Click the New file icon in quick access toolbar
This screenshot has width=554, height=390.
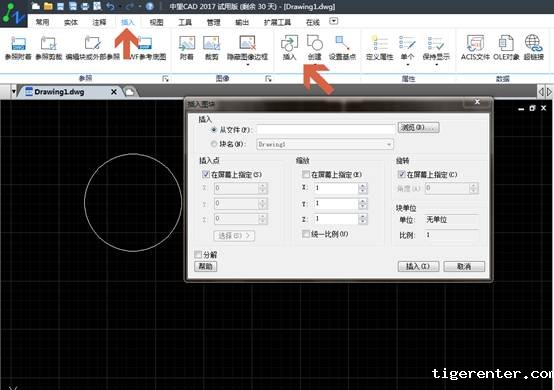(x=36, y=6)
